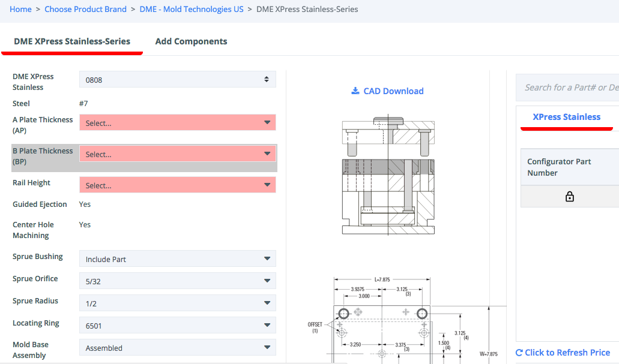The width and height of the screenshot is (619, 364).
Task: Click the Locating Ring label
Action: click(35, 323)
